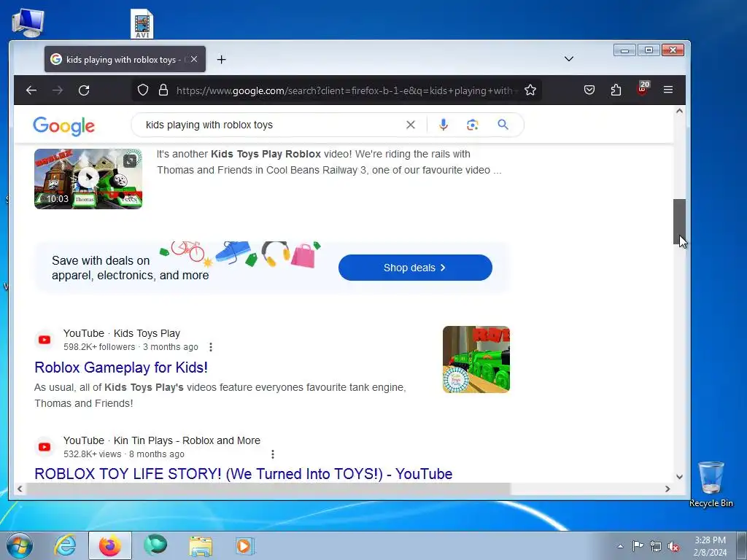Screen dimensions: 747x560
Task: Search by image with the Lens icon
Action: click(x=472, y=125)
